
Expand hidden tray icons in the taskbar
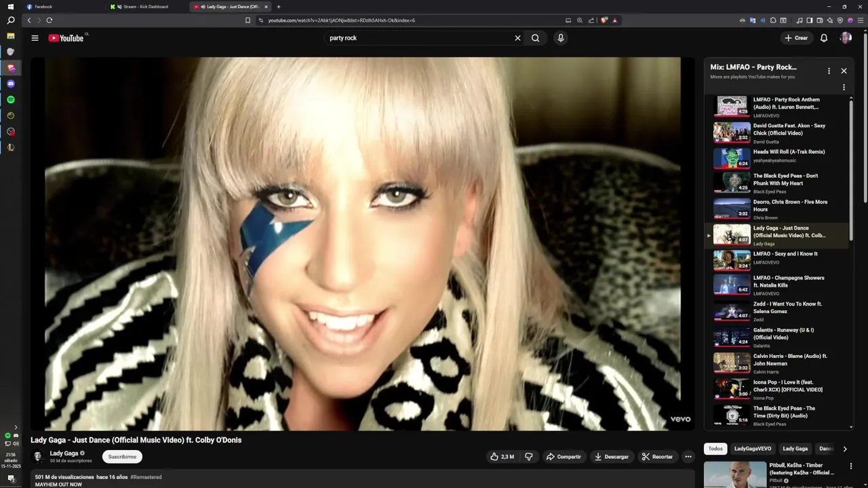coord(16,428)
